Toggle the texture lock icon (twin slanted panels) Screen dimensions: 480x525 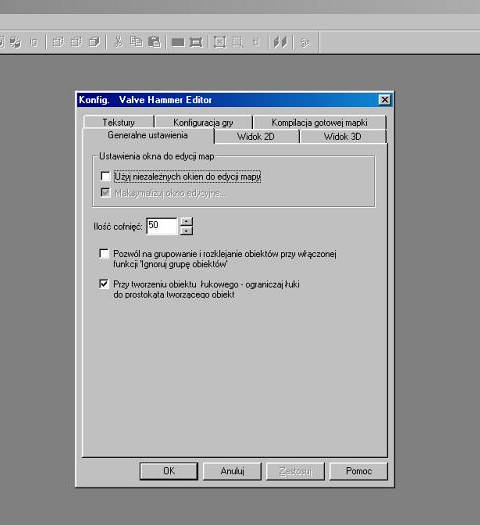[x=280, y=42]
